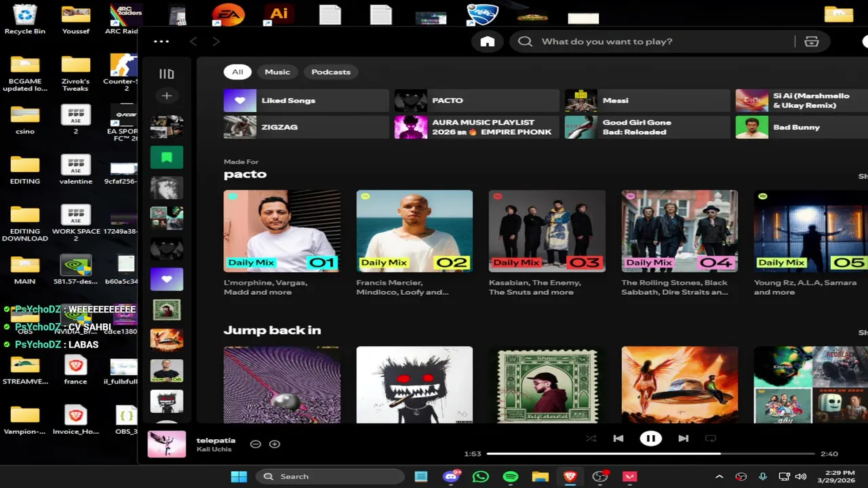Create a playlist with plus icon

[x=166, y=96]
